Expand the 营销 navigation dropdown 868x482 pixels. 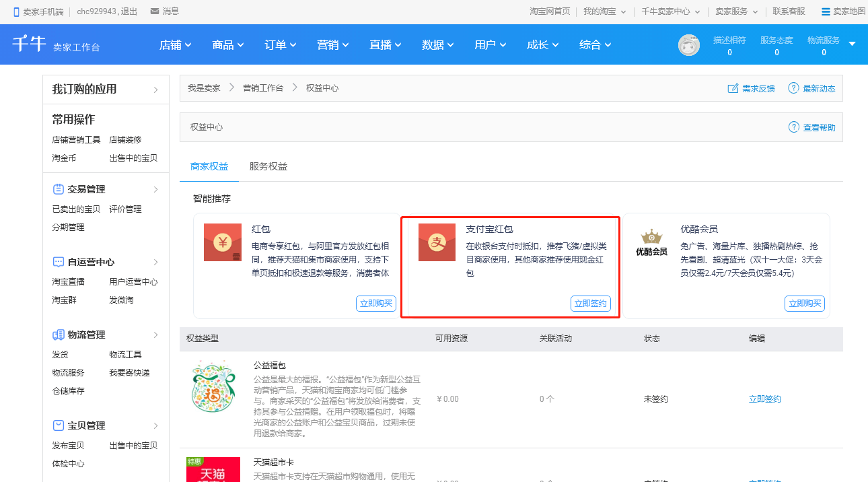[x=333, y=45]
